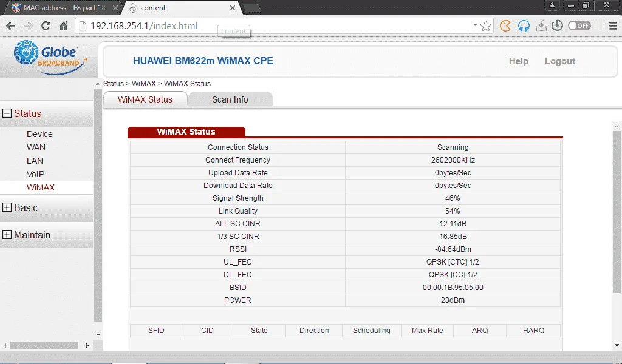622x364 pixels.
Task: Reload the router page
Action: (x=46, y=26)
